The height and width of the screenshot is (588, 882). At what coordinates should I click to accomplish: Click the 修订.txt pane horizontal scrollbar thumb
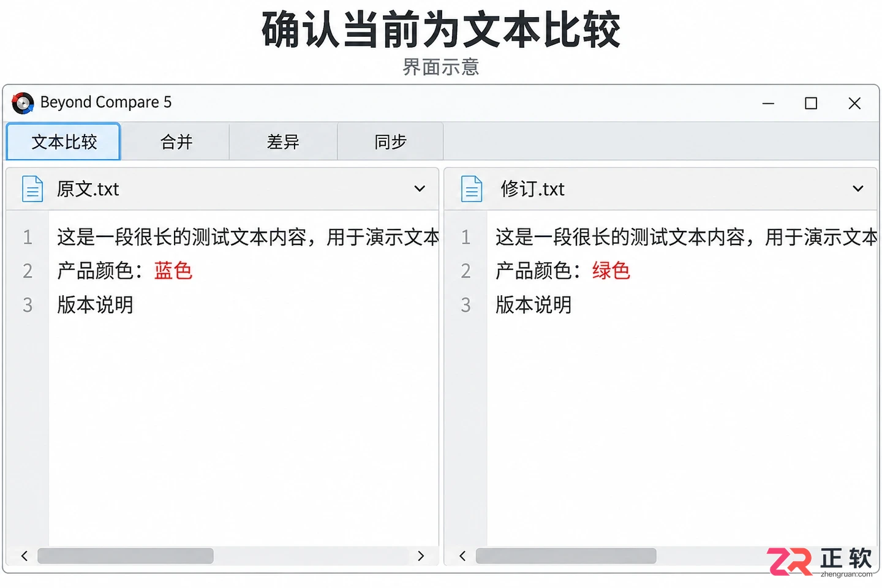(x=566, y=556)
